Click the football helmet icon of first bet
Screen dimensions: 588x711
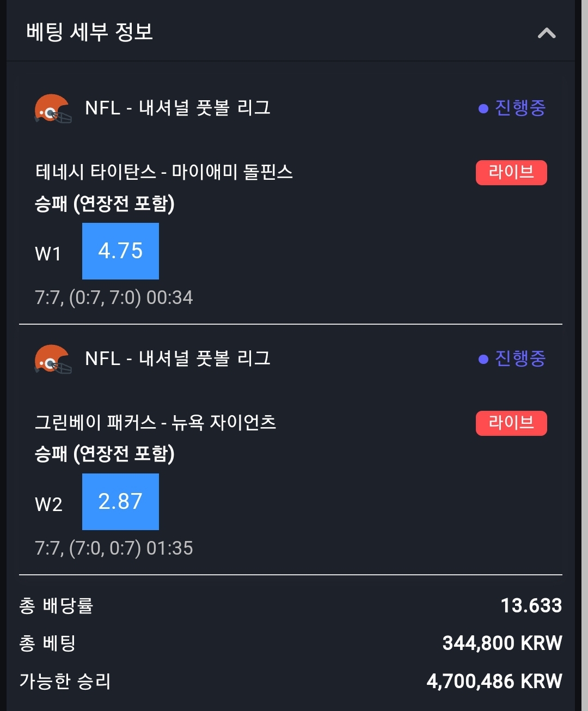click(x=53, y=108)
